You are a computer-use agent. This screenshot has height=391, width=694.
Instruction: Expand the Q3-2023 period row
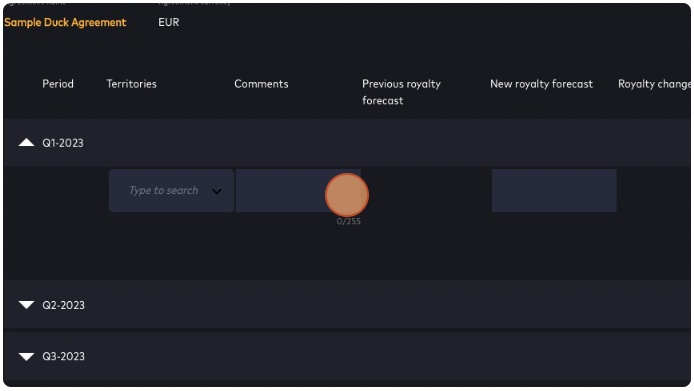(x=27, y=356)
